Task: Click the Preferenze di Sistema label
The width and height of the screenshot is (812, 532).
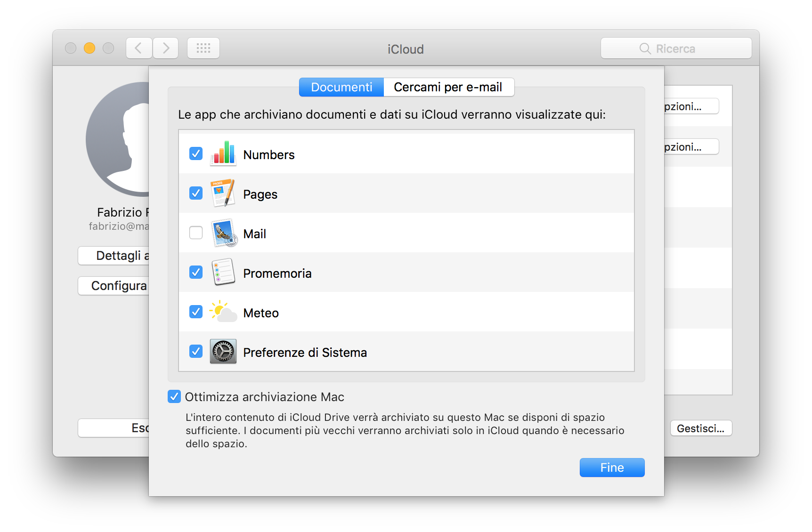Action: (305, 353)
